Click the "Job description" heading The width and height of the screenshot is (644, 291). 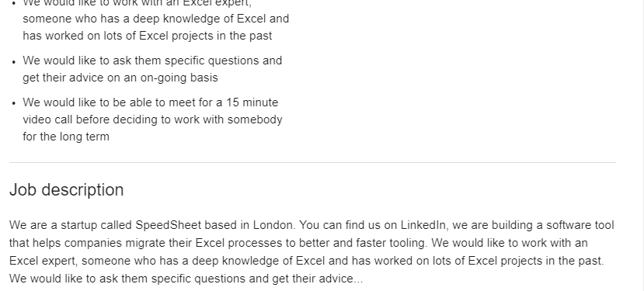coord(67,190)
